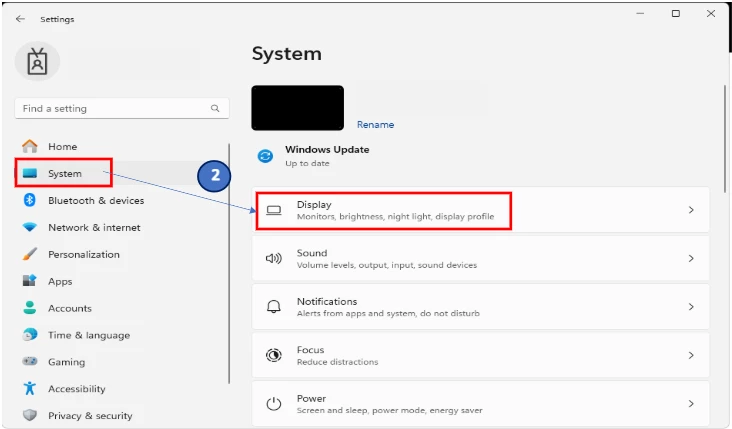Click the search magnifier icon
Screen dimensions: 732x429
(215, 108)
